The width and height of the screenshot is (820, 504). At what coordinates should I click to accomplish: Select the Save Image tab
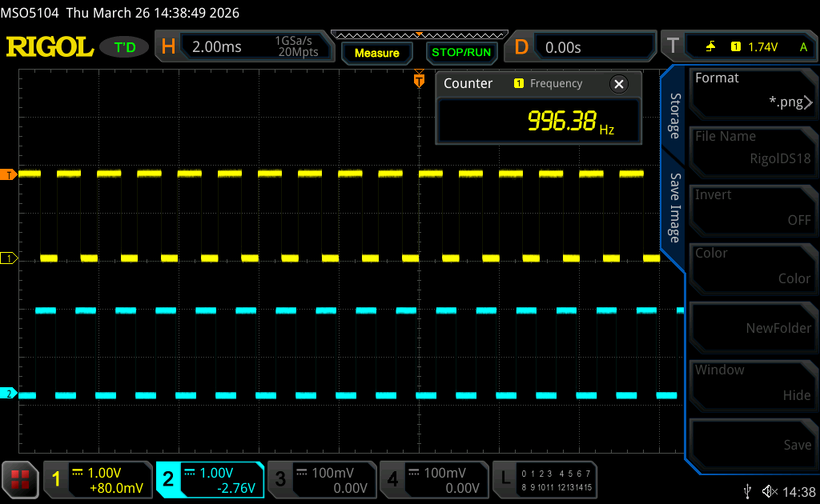pyautogui.click(x=674, y=208)
